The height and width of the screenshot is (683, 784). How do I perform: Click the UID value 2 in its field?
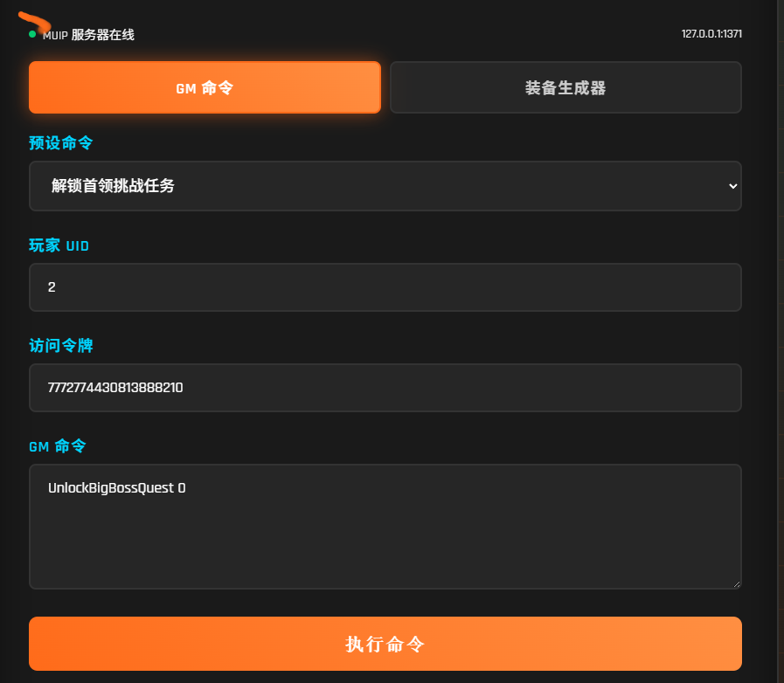(x=51, y=286)
